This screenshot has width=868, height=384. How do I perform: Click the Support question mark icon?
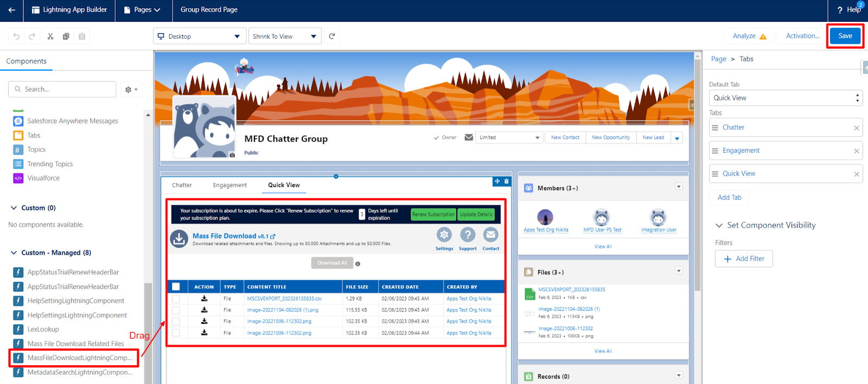[x=468, y=235]
